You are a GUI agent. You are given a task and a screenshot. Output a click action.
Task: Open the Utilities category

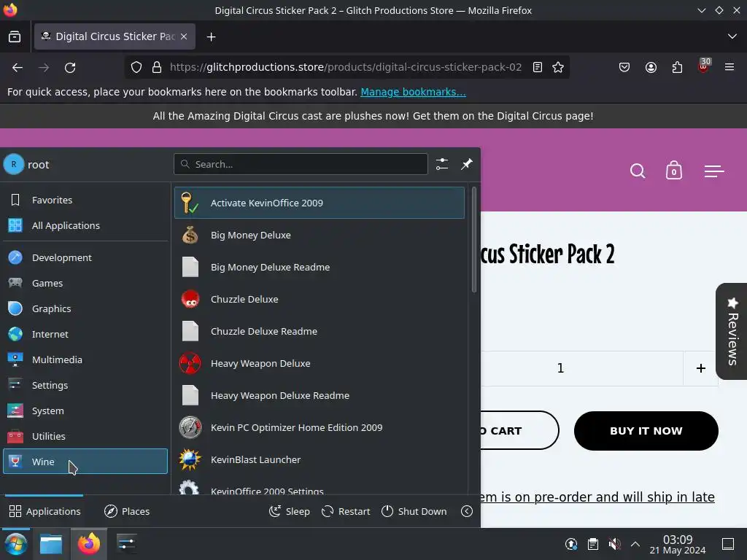85,436
